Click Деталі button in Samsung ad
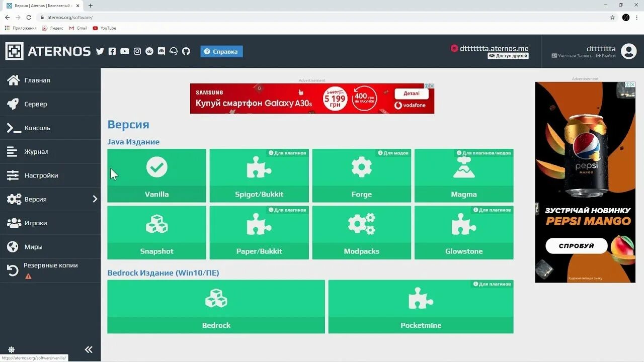The image size is (644, 362). (412, 94)
